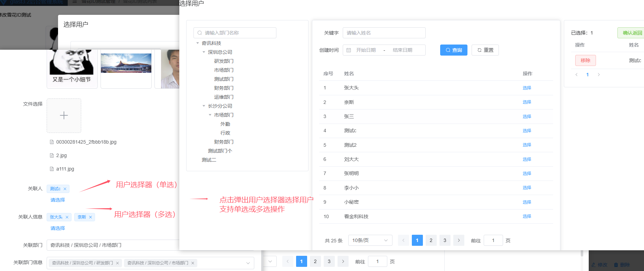Click the calendar icon in the date range field
Viewport: 644px width, 271px height.
[349, 50]
